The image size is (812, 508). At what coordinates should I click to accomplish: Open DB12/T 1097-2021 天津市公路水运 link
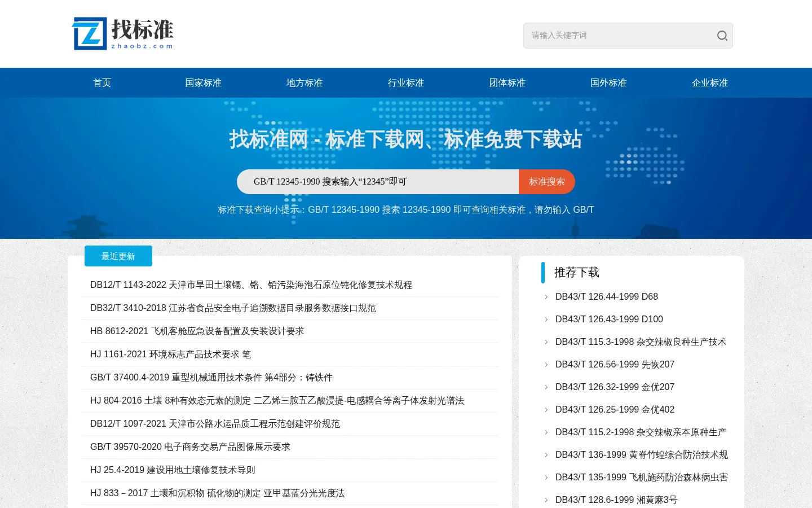click(x=215, y=424)
